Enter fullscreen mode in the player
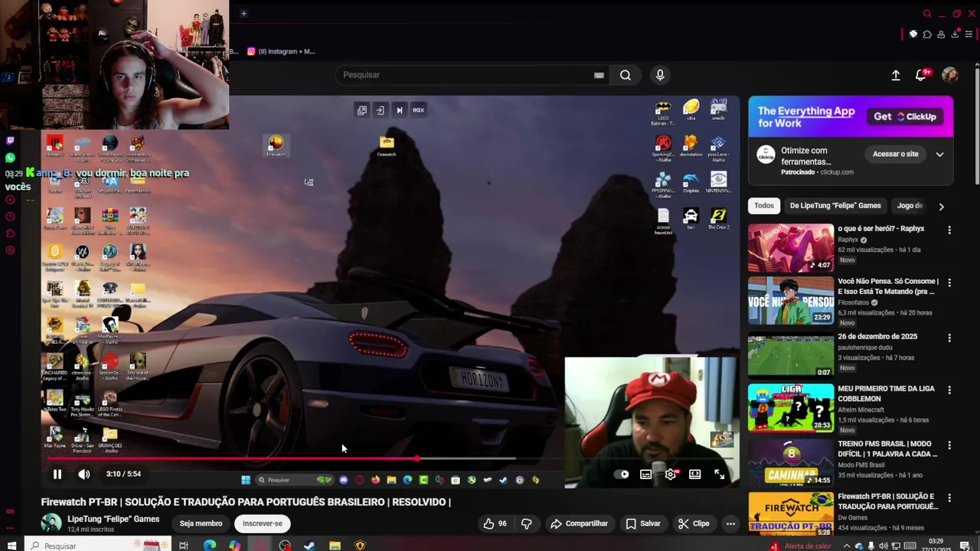This screenshot has width=980, height=551. click(719, 474)
